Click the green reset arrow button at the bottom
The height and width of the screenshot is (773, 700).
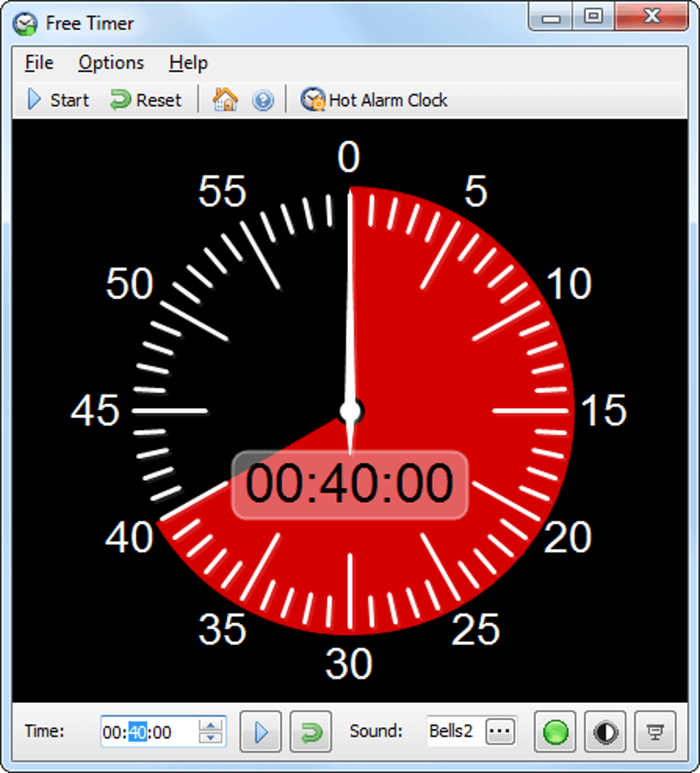(x=311, y=732)
